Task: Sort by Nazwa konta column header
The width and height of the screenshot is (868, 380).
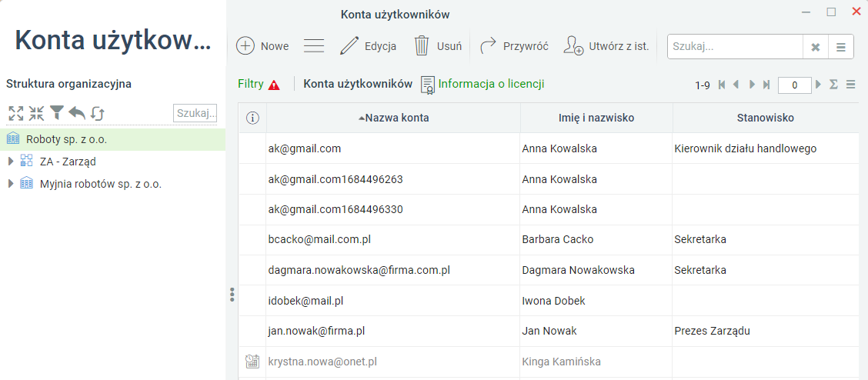Action: click(x=393, y=118)
